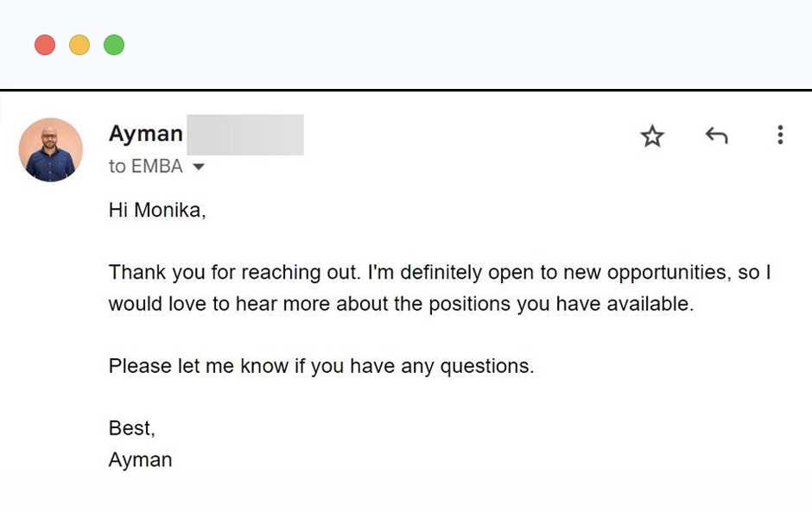Expand recipient details arrow beside EMBA
Viewport: 812px width, 512px height.
pos(199,167)
